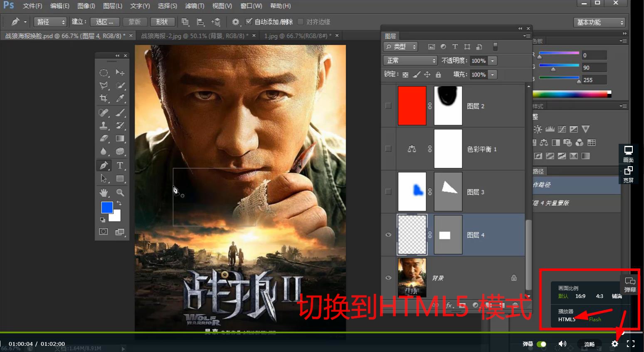Image resolution: width=644 pixels, height=352 pixels.
Task: Open the blend mode 正常 dropdown
Action: [410, 61]
